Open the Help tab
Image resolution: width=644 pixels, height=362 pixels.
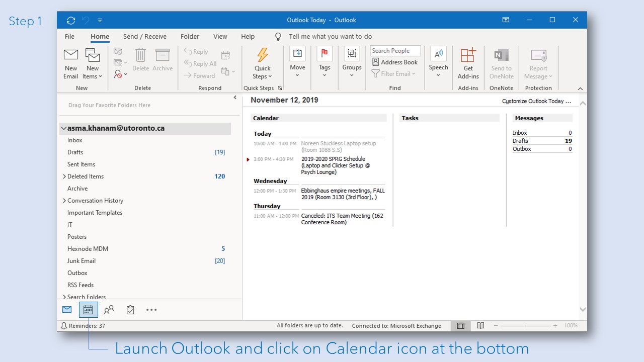[248, 37]
